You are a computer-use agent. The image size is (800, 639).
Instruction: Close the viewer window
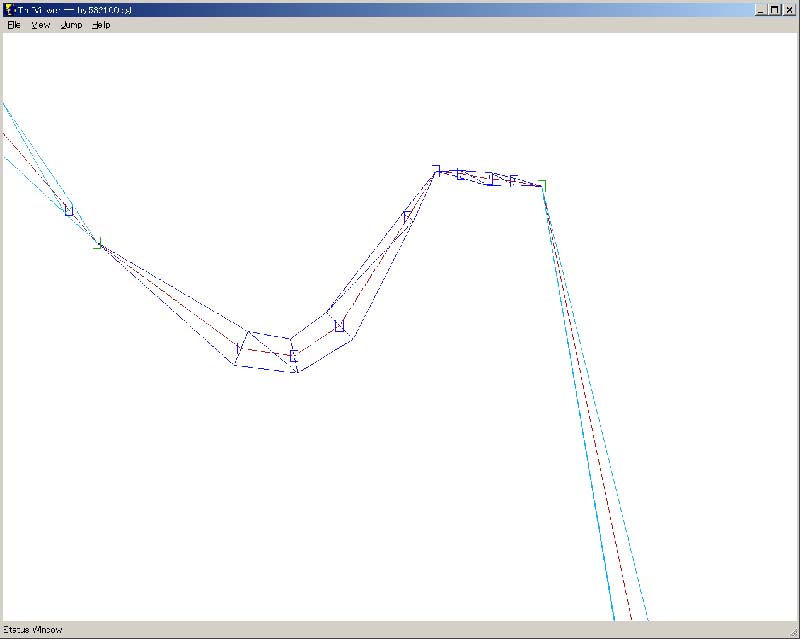pyautogui.click(x=788, y=9)
